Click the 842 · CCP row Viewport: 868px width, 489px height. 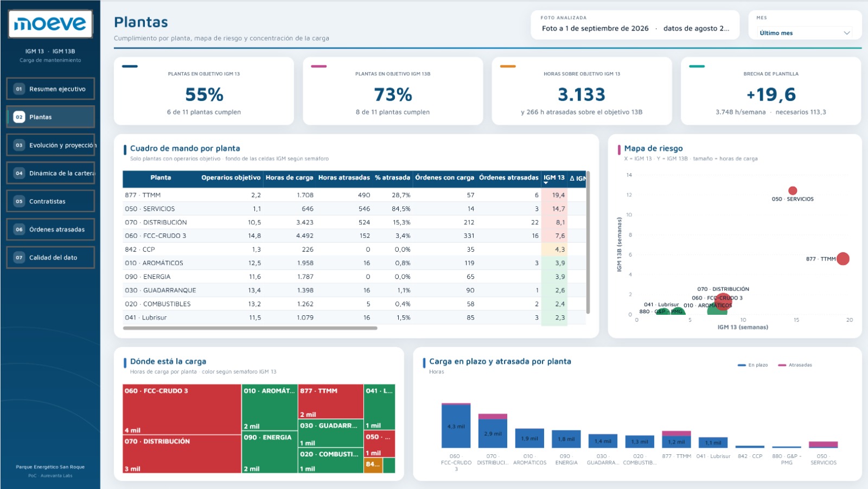(x=354, y=250)
